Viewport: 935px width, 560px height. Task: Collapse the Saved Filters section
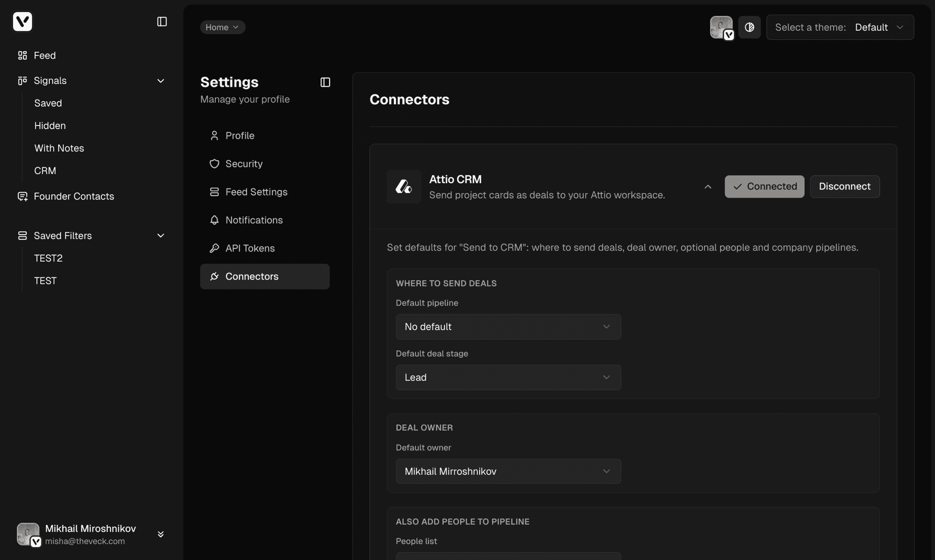pos(161,236)
